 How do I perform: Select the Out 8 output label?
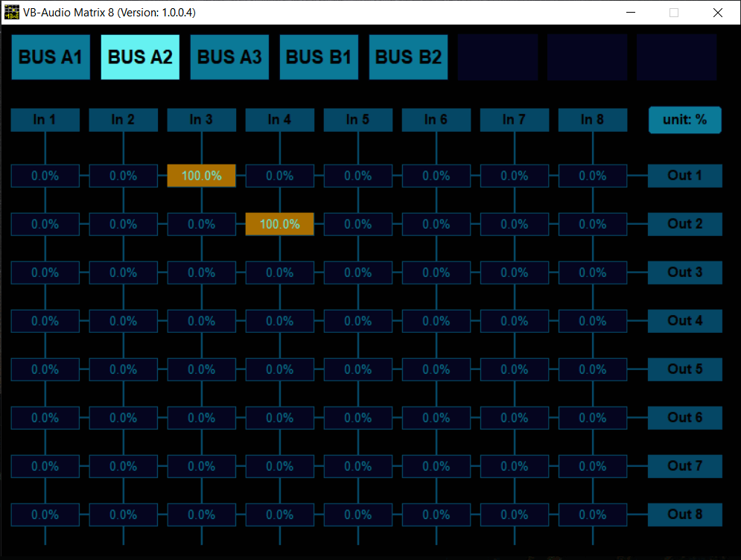pos(684,515)
